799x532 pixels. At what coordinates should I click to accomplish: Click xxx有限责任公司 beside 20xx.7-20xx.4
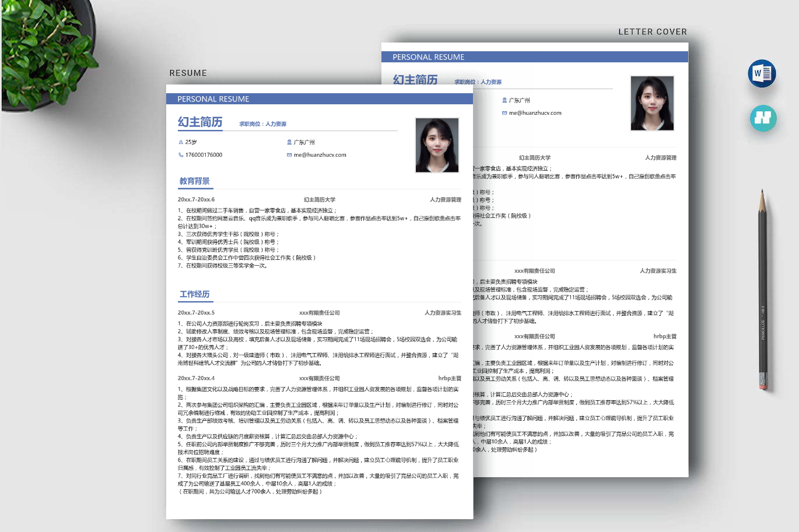(x=320, y=378)
